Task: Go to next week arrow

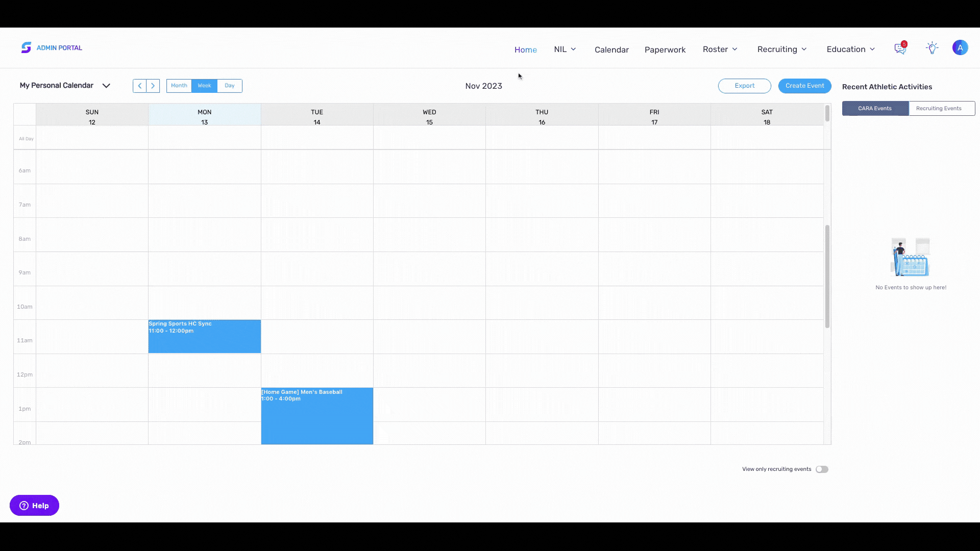Action: click(153, 86)
